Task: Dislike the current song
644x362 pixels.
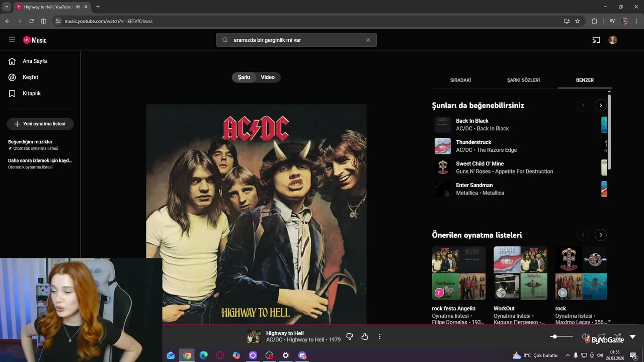Action: (350, 337)
